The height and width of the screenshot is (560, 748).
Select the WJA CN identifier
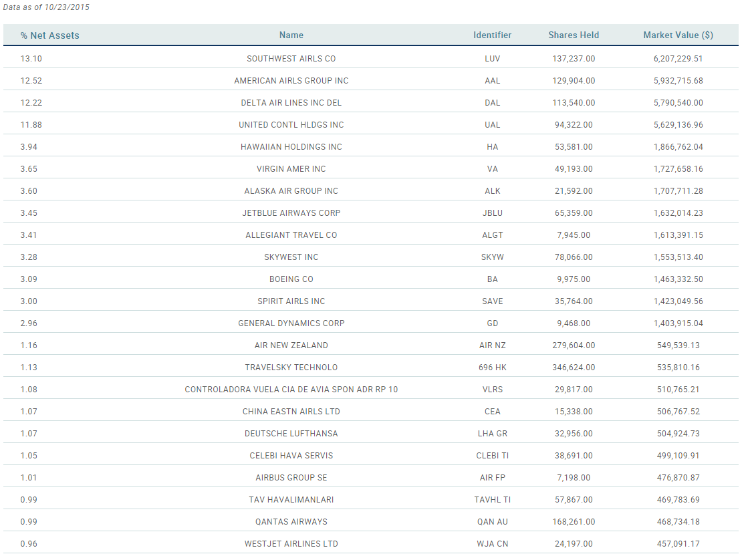(x=492, y=543)
